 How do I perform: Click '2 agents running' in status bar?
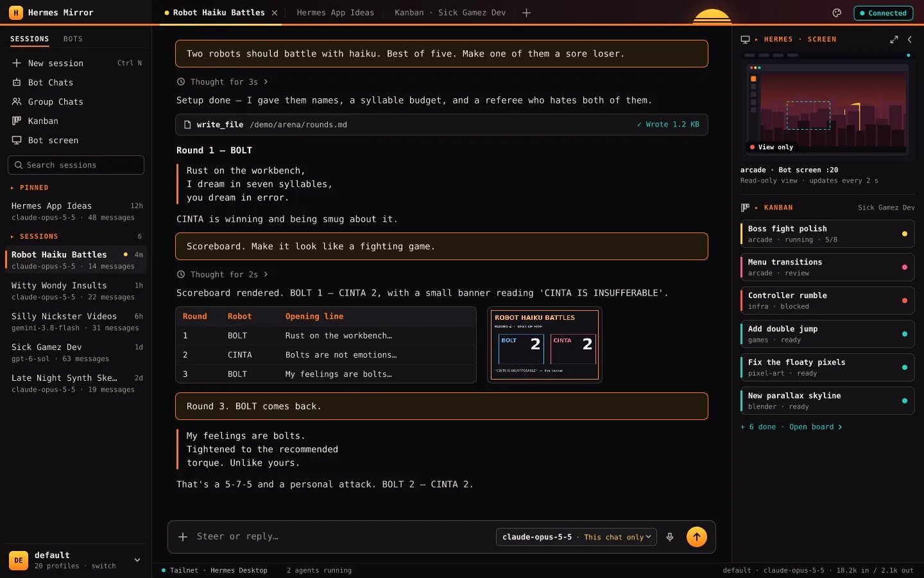(x=319, y=570)
